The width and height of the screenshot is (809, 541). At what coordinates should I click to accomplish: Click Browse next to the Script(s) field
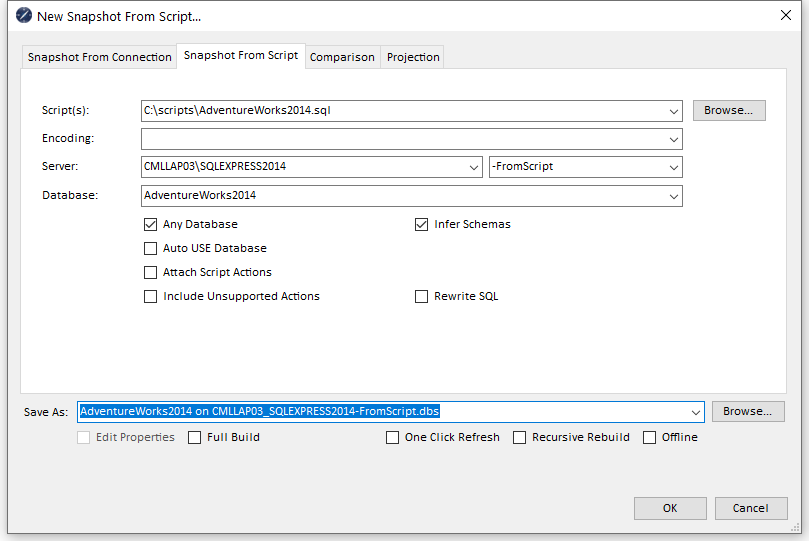(x=729, y=110)
